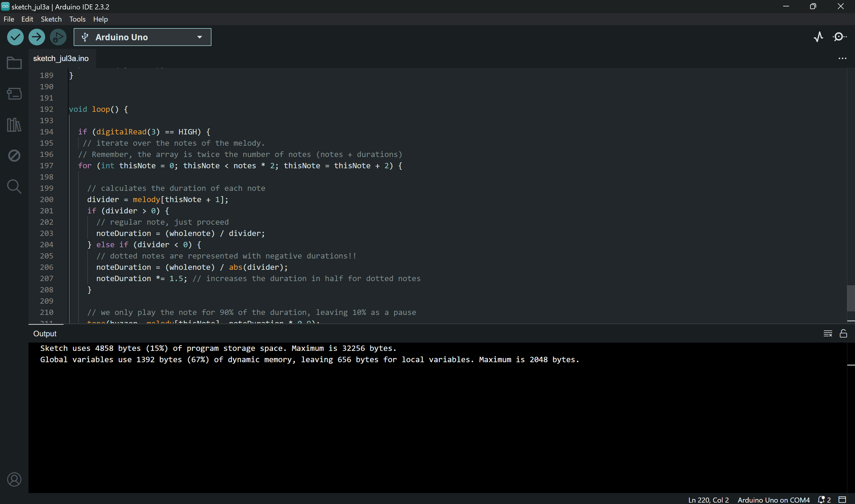Clear the output with the clear icon
The height and width of the screenshot is (504, 855).
click(x=828, y=333)
